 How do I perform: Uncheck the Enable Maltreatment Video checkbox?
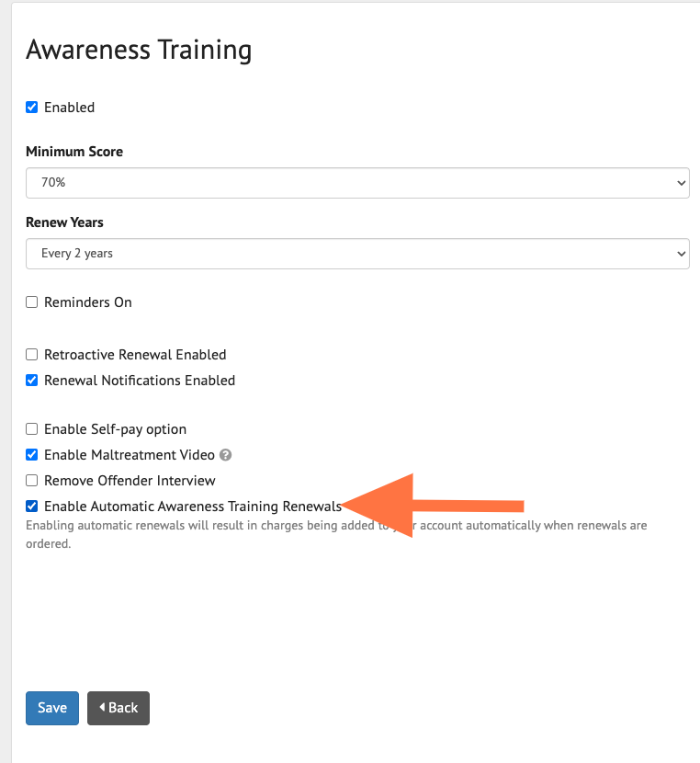click(32, 455)
